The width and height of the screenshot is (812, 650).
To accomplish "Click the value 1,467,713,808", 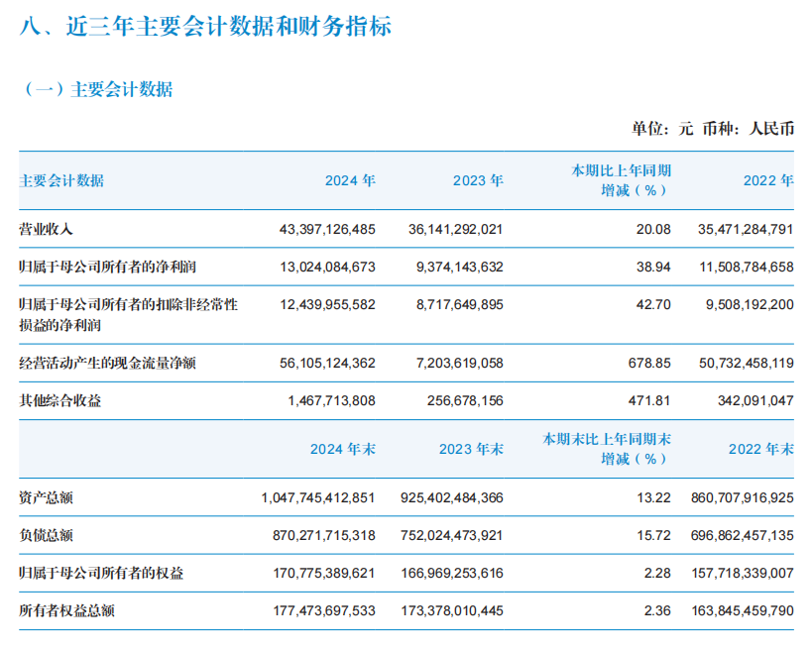I will [x=332, y=400].
